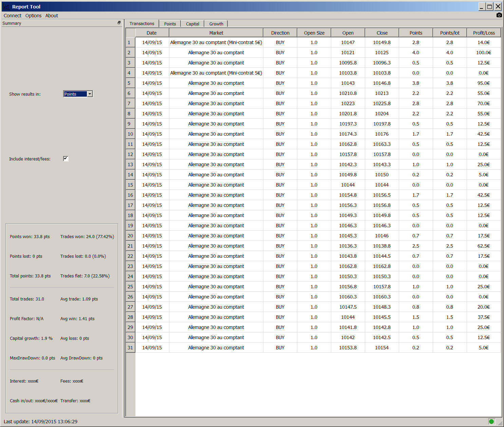The width and height of the screenshot is (504, 427).
Task: Select row 31 by its row header
Action: 130,348
